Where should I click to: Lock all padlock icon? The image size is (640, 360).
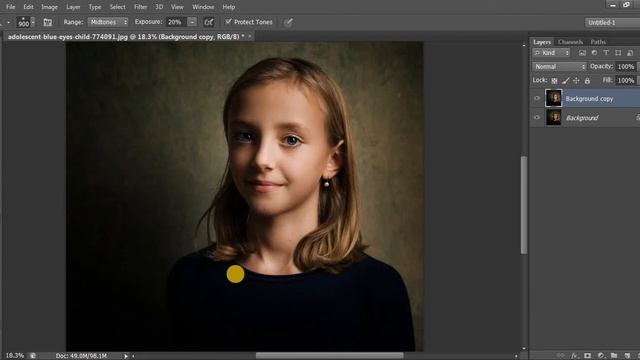click(x=587, y=80)
